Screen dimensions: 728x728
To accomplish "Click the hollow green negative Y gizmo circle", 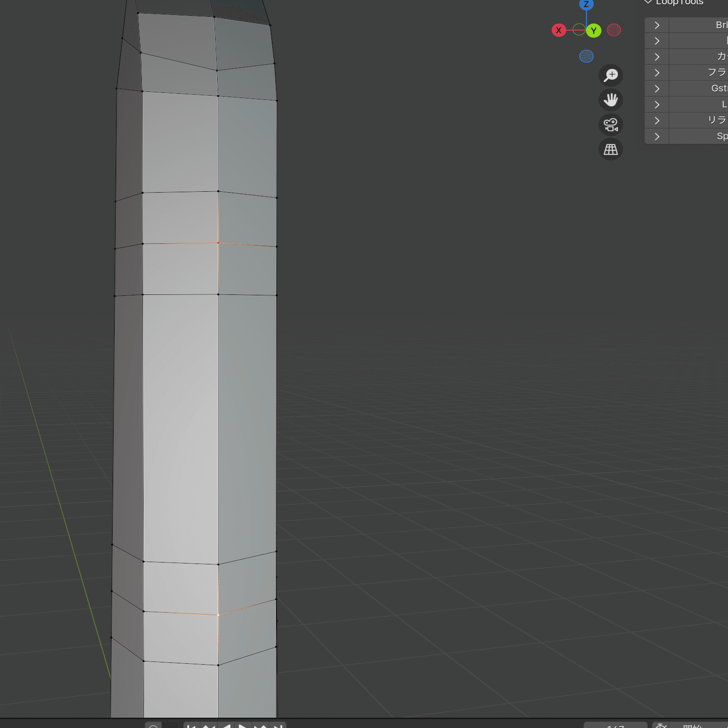I will coord(579,29).
